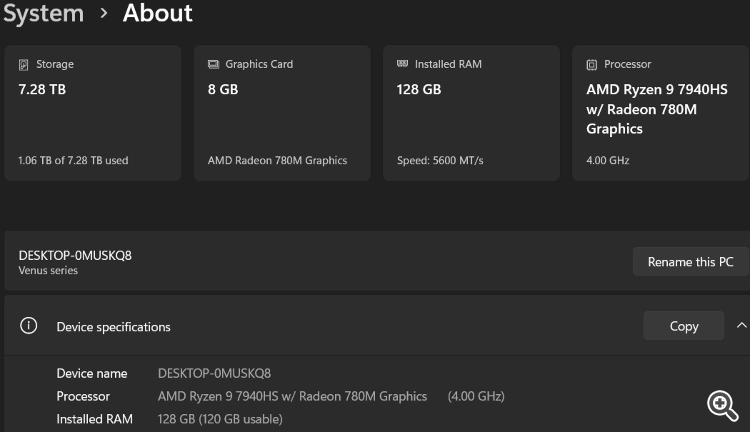Click the 128 GB heading in RAM card
This screenshot has width=750, height=432.
click(419, 89)
